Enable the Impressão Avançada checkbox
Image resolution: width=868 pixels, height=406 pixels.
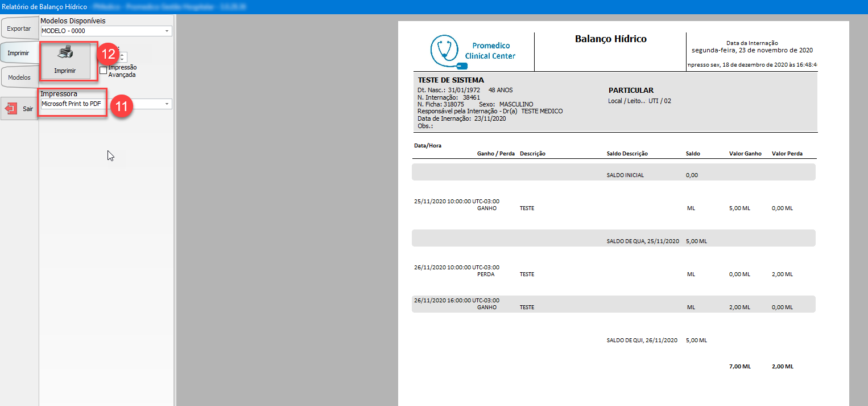(103, 71)
